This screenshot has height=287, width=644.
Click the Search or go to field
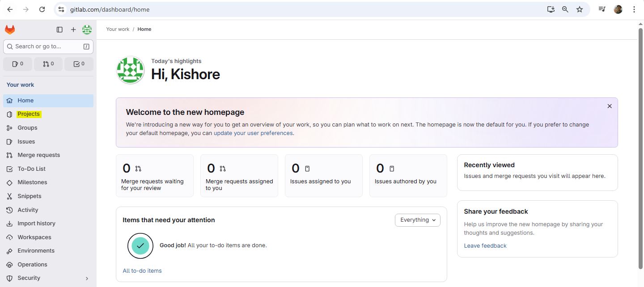pos(48,46)
